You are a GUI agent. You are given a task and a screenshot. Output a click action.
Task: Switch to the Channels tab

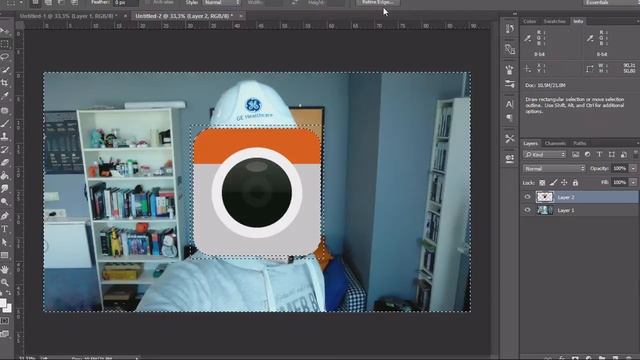555,144
